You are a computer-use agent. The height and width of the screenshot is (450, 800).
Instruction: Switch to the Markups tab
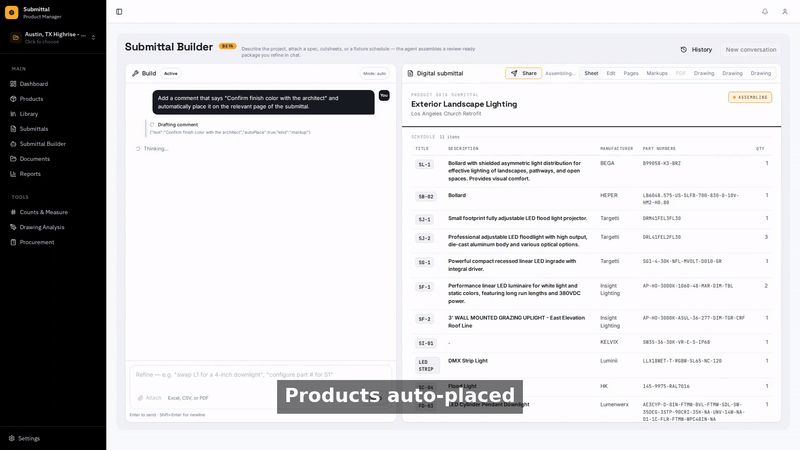657,73
